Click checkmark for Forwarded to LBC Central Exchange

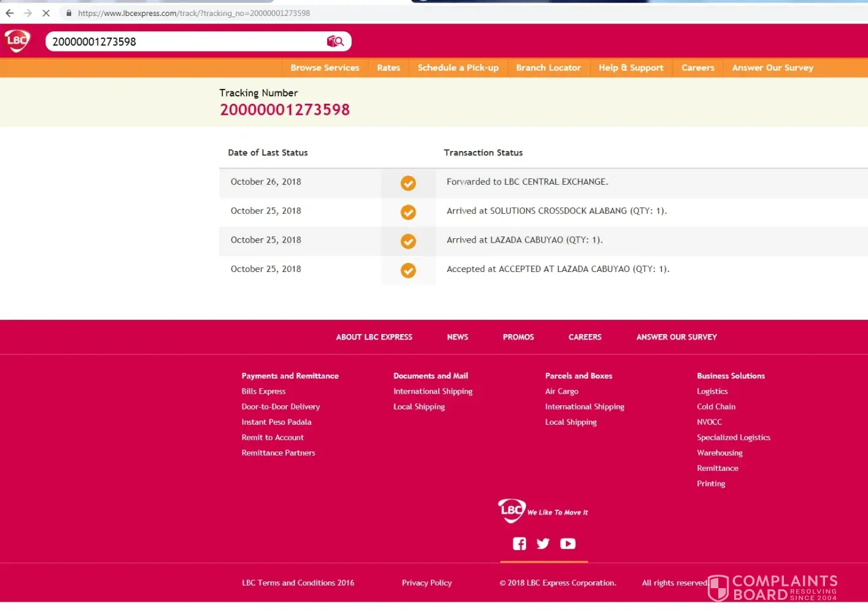click(x=408, y=183)
